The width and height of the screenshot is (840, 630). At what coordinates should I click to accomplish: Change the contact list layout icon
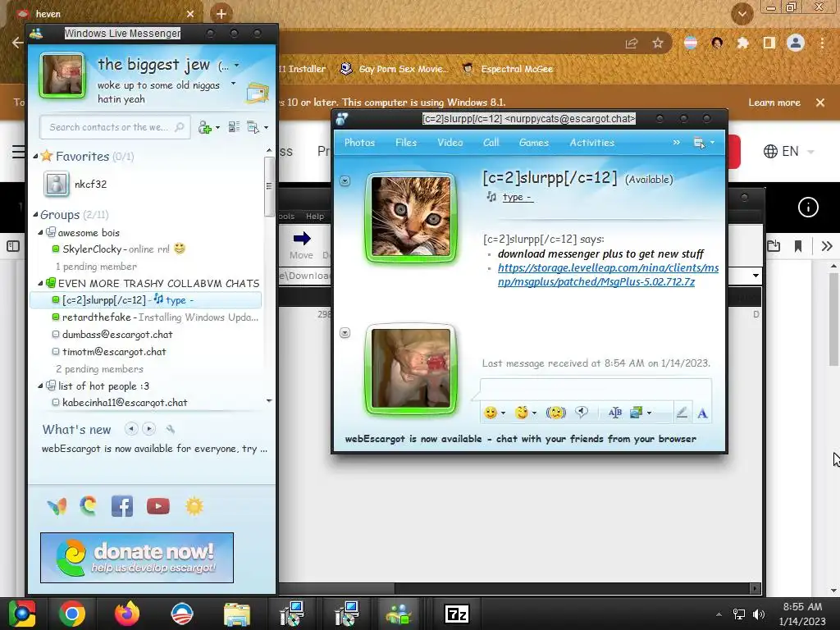coord(234,127)
